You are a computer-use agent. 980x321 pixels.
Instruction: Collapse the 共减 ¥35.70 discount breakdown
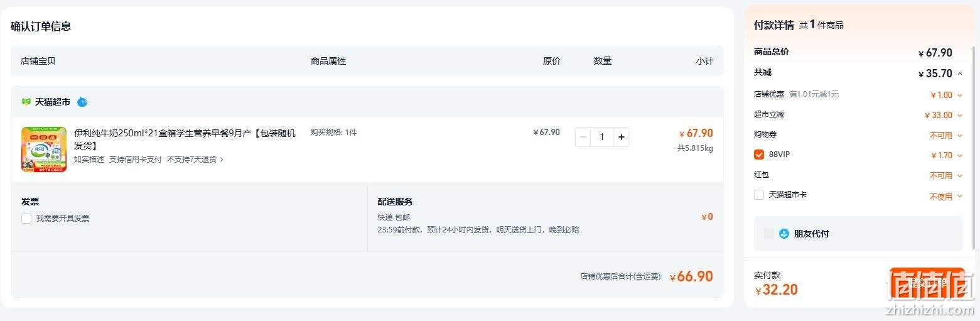coord(960,73)
